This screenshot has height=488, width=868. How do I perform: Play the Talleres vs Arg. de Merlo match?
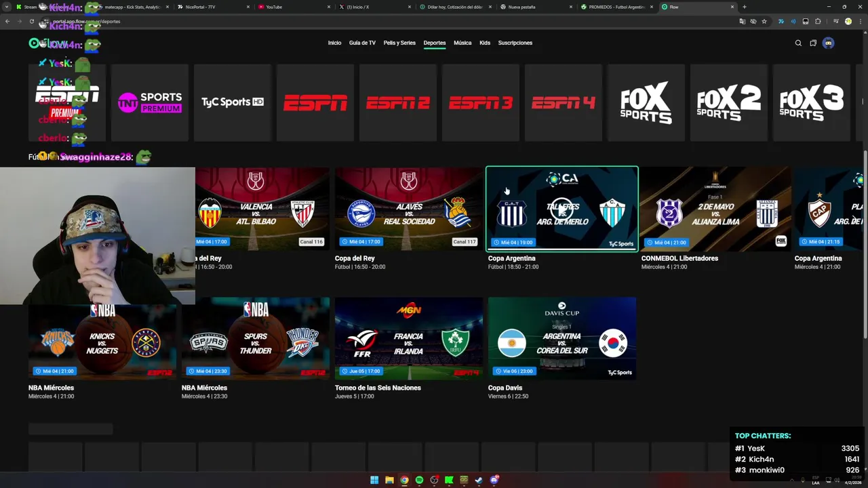tap(562, 209)
